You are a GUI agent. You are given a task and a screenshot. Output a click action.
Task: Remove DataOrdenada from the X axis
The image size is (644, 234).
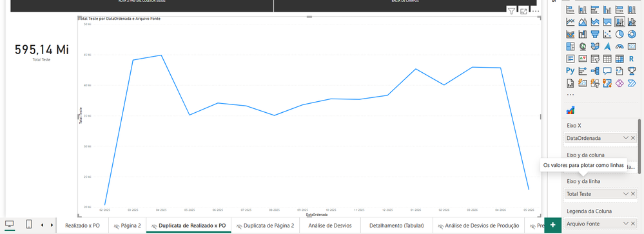tap(633, 138)
